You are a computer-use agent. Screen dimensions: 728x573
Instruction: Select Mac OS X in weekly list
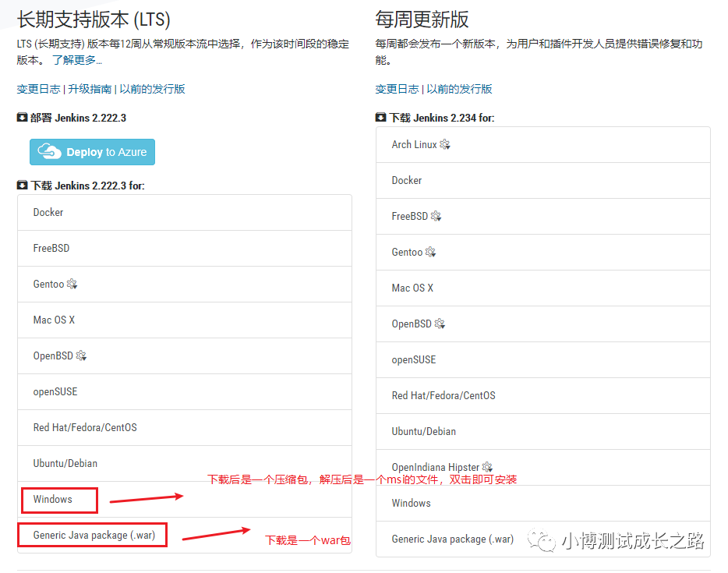(x=543, y=288)
